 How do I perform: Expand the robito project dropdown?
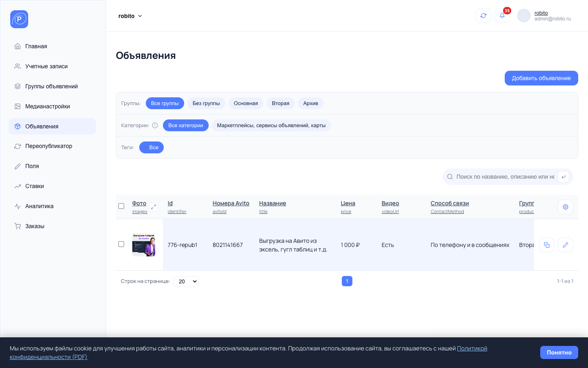coord(130,16)
